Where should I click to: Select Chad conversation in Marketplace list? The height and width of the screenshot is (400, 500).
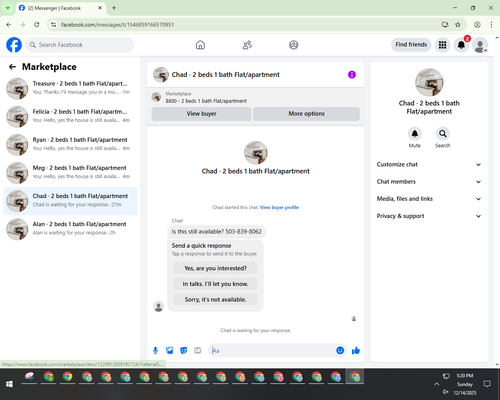pos(70,201)
